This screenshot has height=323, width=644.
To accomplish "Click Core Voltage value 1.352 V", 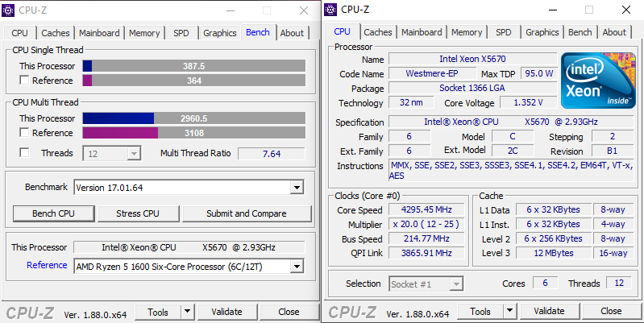I will tap(528, 102).
